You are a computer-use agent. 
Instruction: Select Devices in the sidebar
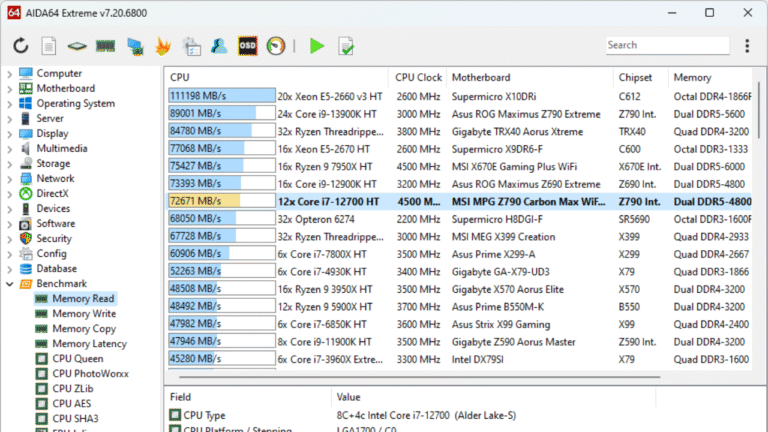coord(53,209)
